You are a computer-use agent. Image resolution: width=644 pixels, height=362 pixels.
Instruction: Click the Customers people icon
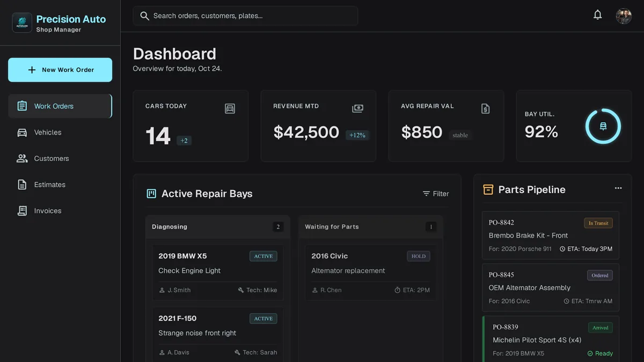click(x=22, y=159)
